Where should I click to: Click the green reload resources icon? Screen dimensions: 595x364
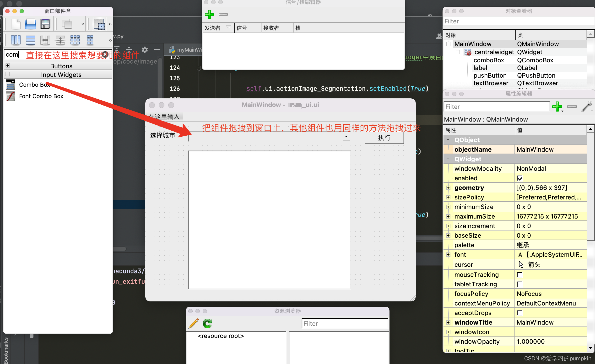point(207,323)
